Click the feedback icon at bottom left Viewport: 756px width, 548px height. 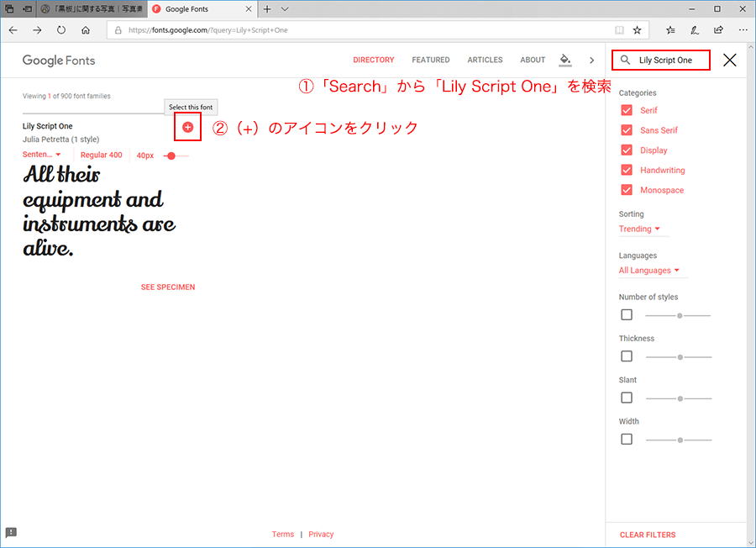[11, 532]
